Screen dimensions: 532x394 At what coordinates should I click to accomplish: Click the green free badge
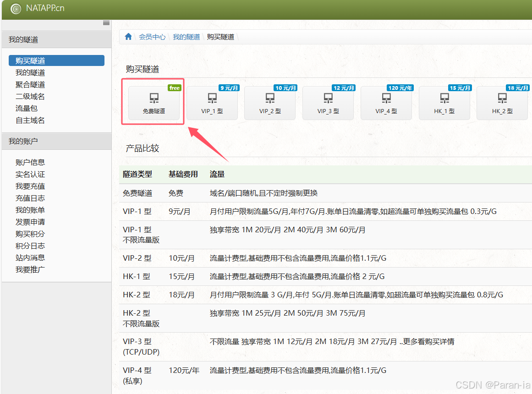[175, 88]
